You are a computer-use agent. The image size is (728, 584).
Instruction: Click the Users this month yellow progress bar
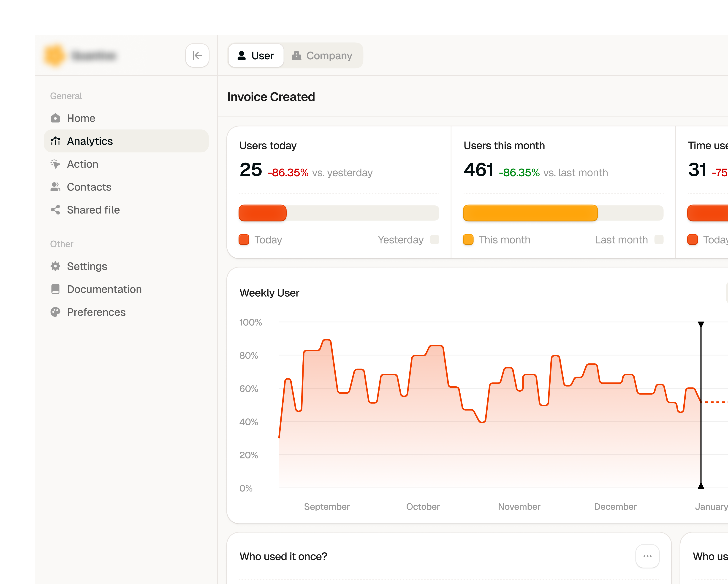point(530,213)
